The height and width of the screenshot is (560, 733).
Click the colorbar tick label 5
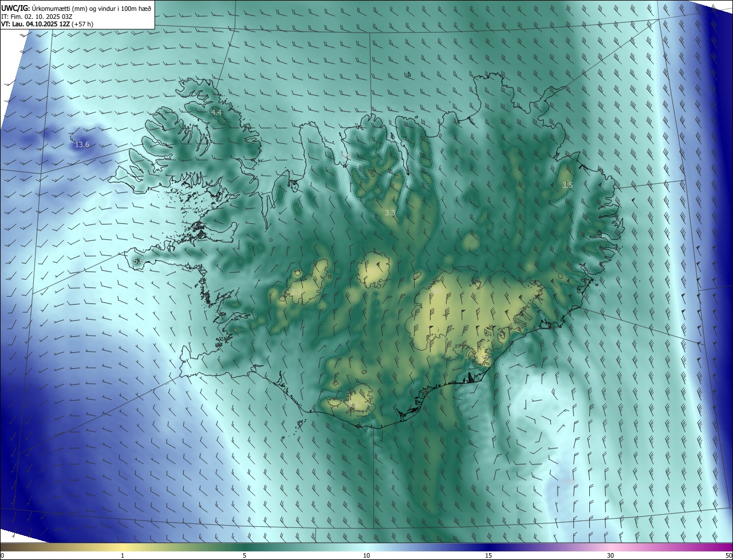[x=245, y=555]
